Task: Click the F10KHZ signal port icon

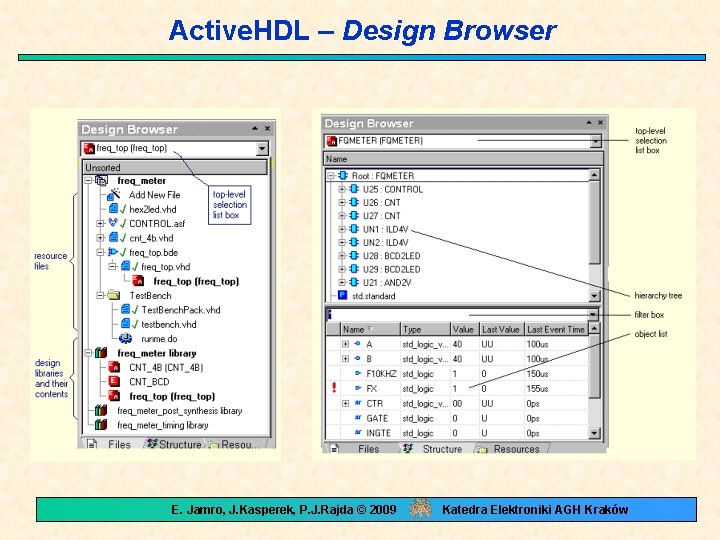Action: (359, 373)
